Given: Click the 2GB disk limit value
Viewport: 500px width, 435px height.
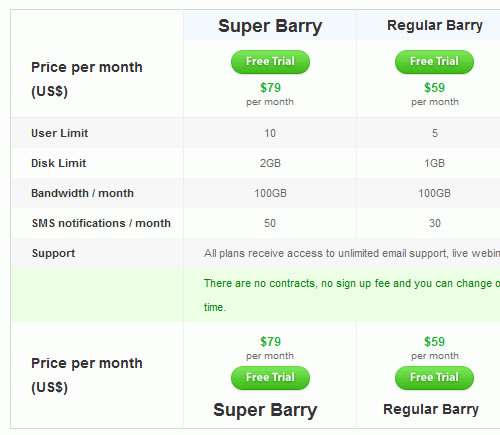Looking at the screenshot, I should click(x=270, y=163).
